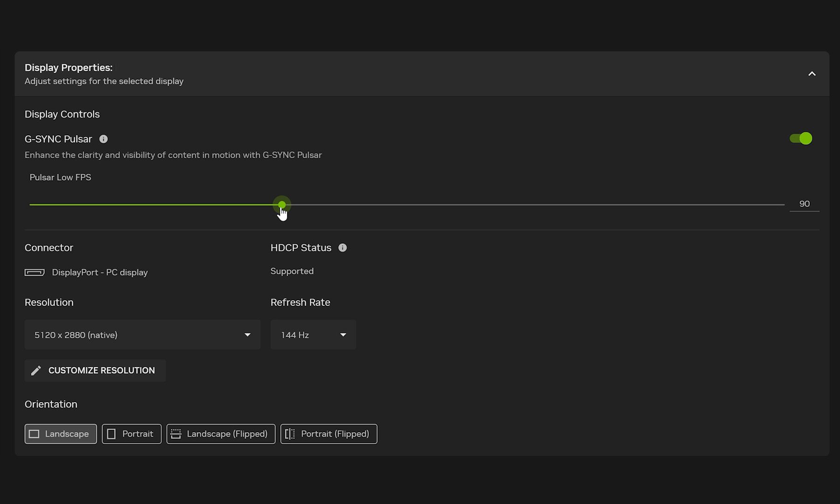Toggle the G-SYNC Pulsar switch off
This screenshot has height=504, width=840.
(x=801, y=139)
